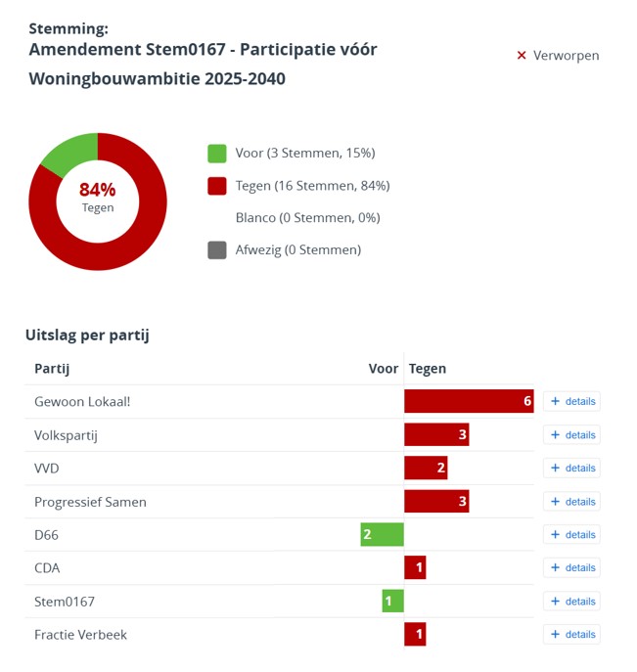Show details for Progressief Samen
This screenshot has width=637, height=672.
pos(571,502)
